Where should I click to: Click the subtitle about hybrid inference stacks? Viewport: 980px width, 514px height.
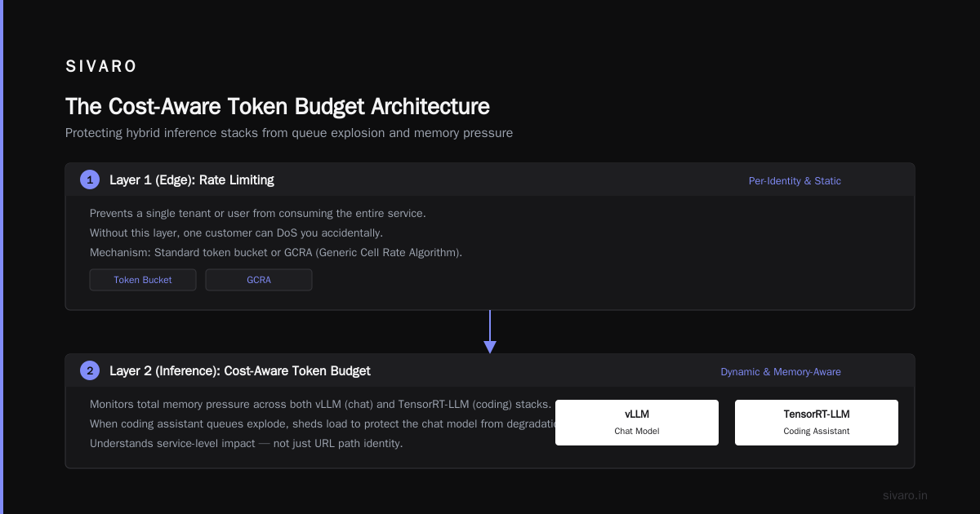click(x=289, y=133)
